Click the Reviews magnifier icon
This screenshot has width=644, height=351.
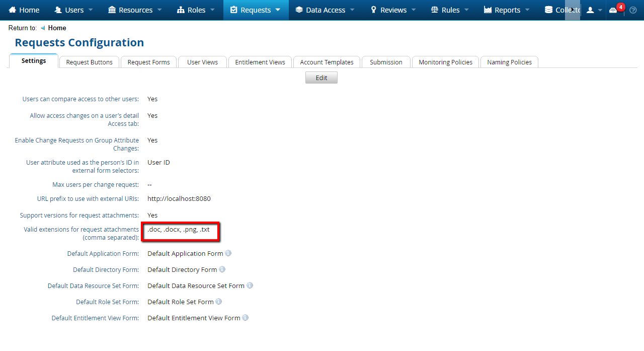[x=372, y=10]
